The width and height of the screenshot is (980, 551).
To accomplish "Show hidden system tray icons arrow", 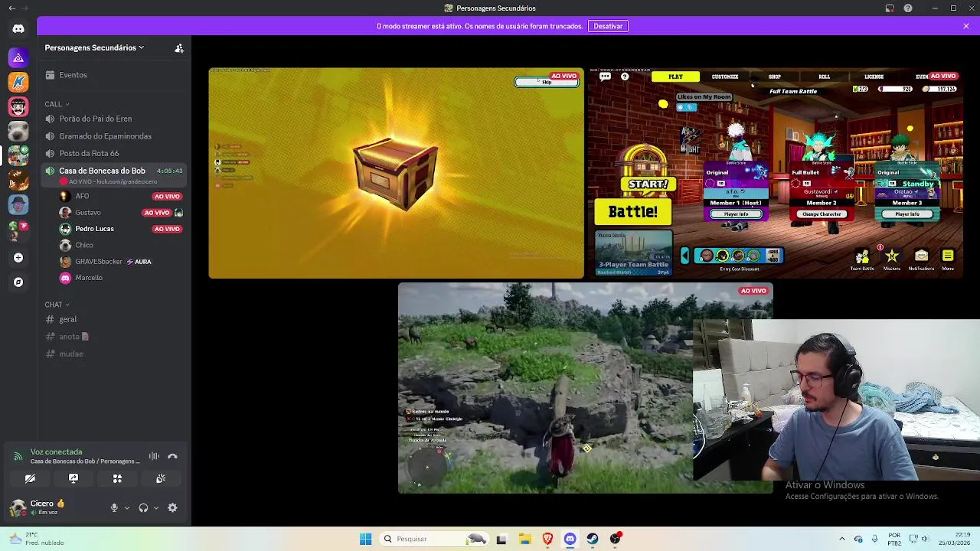I will 842,539.
